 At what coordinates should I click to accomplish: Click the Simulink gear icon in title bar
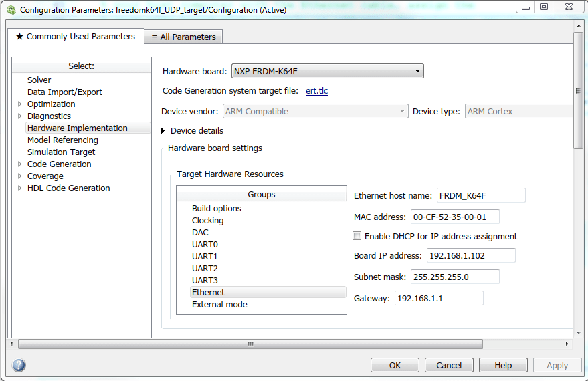click(10, 10)
